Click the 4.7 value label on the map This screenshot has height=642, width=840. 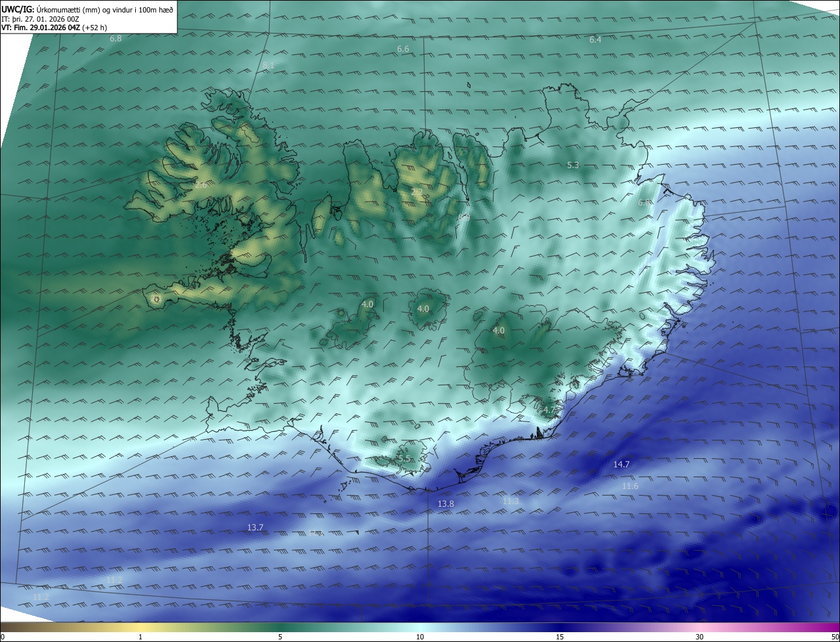point(549,410)
